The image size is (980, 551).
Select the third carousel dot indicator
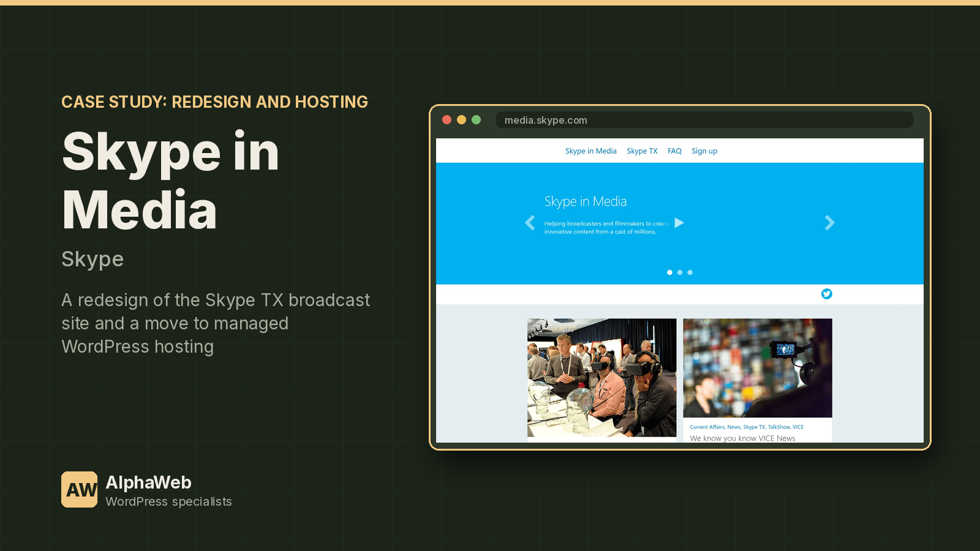click(690, 272)
